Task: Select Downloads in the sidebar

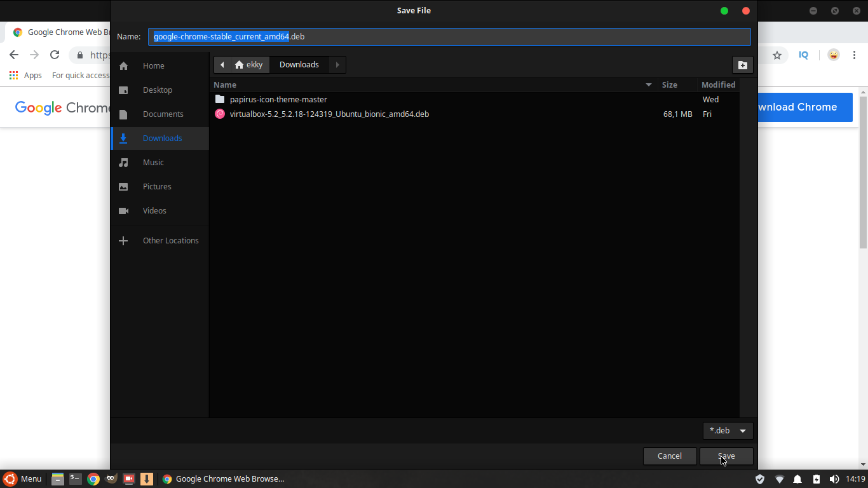Action: (160, 139)
